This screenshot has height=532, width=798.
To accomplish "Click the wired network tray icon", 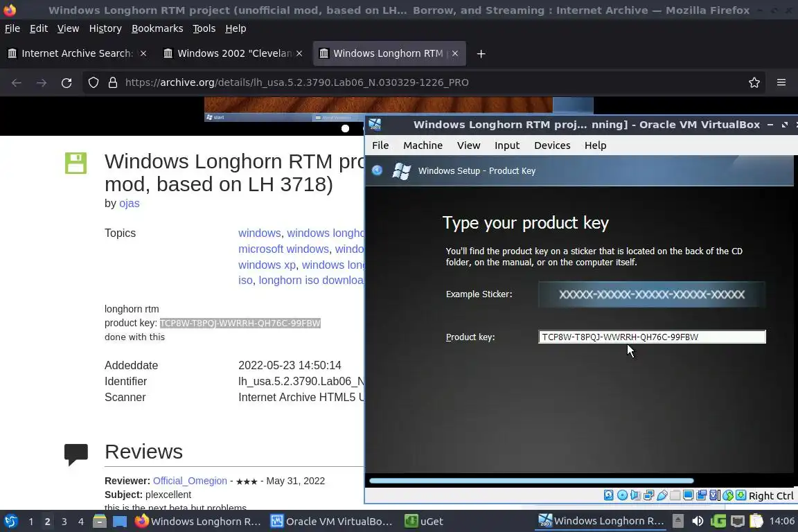I will (x=738, y=521).
